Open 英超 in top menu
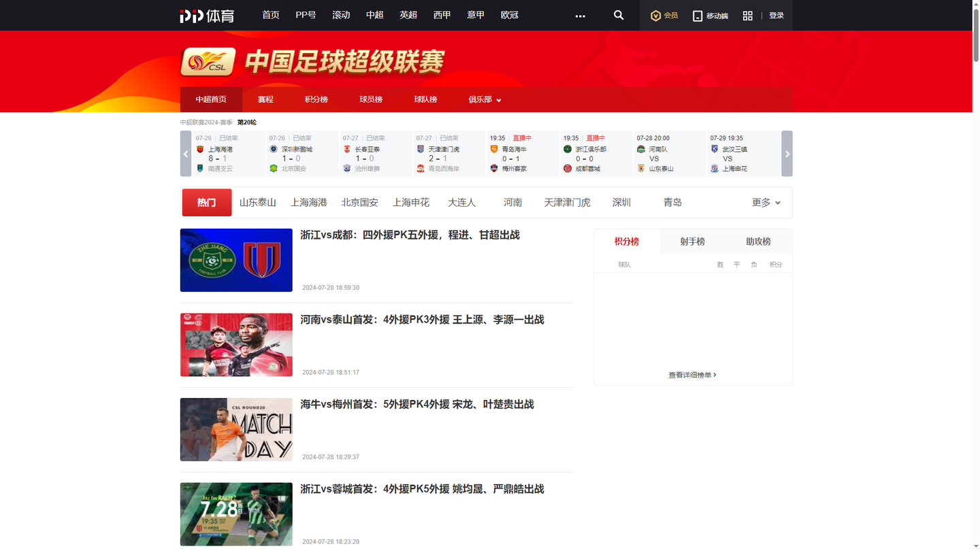980x551 pixels. point(408,15)
